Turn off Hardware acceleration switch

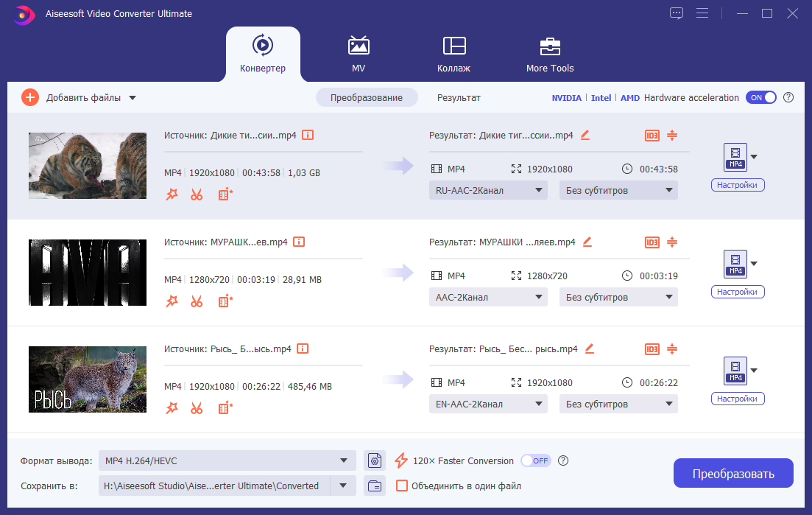pyautogui.click(x=760, y=97)
